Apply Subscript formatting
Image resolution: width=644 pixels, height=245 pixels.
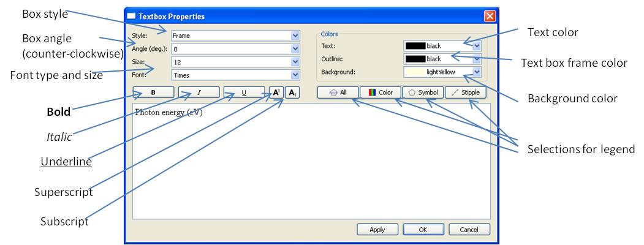tap(293, 92)
